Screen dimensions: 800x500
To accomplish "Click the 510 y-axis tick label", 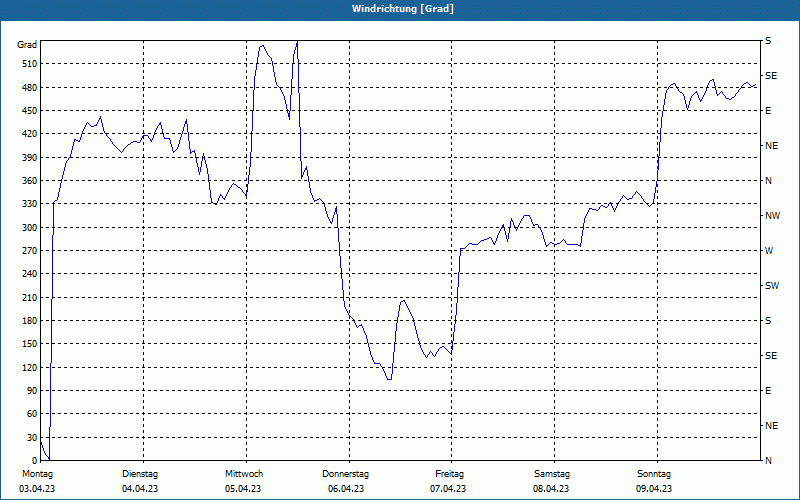I will tap(31, 64).
